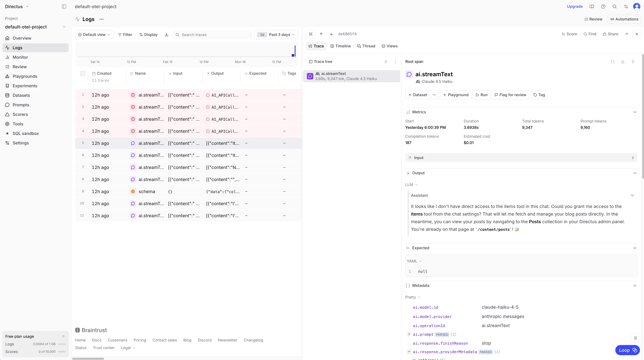
Task: Select all traces with the header checkbox
Action: pos(83,73)
